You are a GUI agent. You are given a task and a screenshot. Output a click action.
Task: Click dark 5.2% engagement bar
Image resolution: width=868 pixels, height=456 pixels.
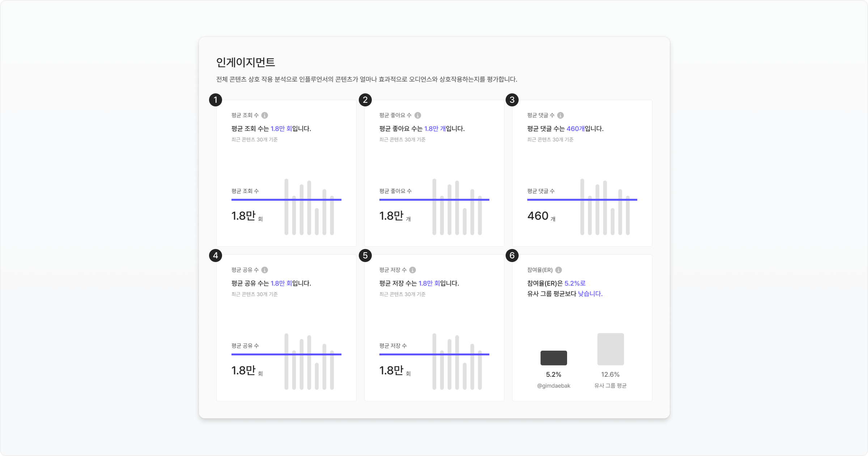554,358
